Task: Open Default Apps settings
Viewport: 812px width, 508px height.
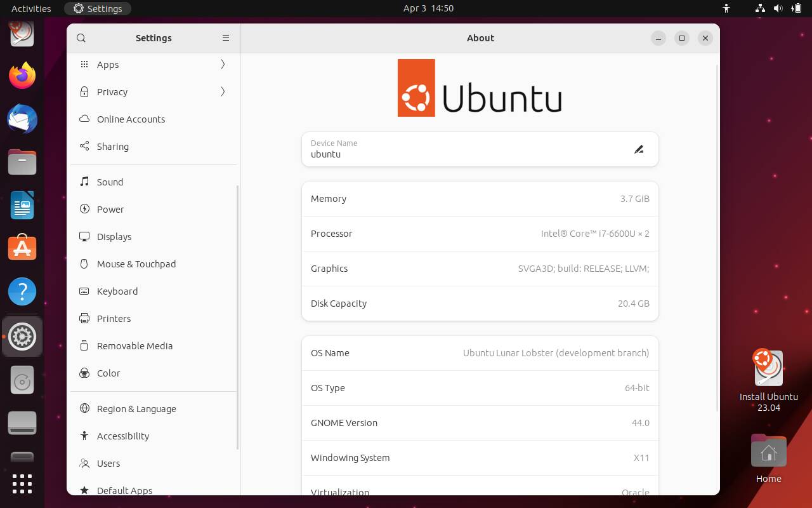Action: [124, 490]
